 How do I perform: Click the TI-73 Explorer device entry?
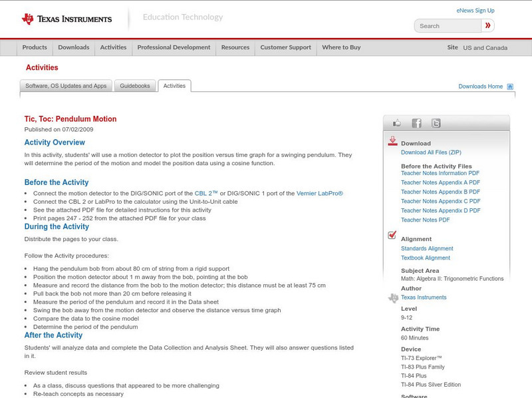tap(422, 358)
